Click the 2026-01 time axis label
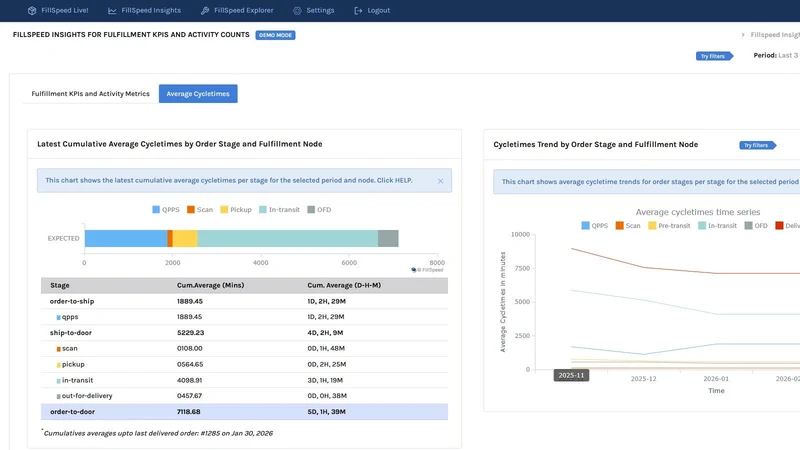The height and width of the screenshot is (450, 800). (x=716, y=379)
